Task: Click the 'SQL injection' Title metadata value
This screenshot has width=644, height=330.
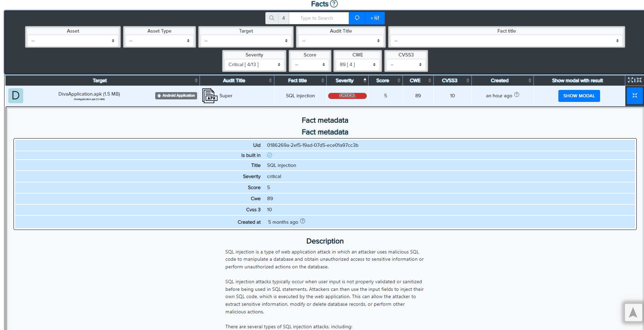Action: (x=281, y=165)
